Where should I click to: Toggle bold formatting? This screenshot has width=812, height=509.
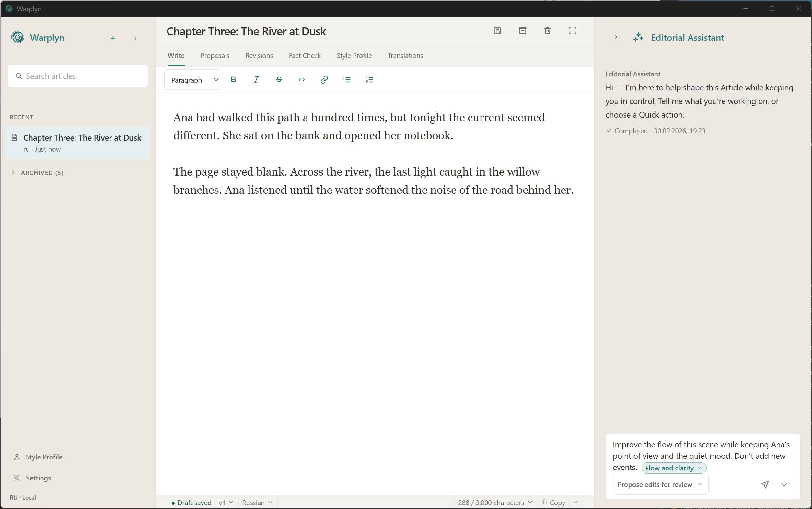(x=233, y=79)
